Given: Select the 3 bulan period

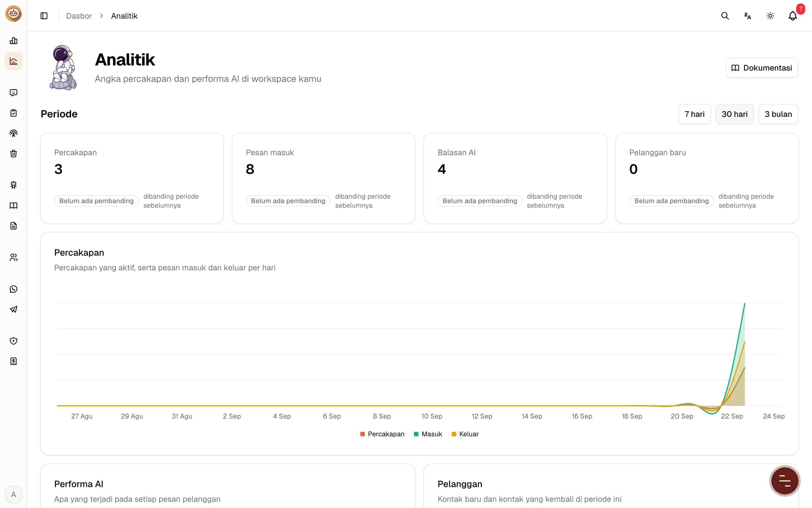Looking at the screenshot, I should click(778, 114).
